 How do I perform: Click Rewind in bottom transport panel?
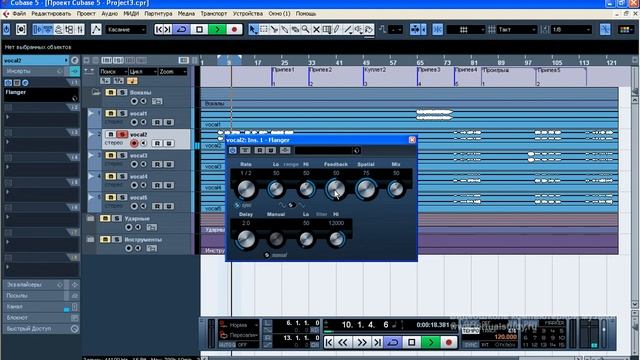343,342
